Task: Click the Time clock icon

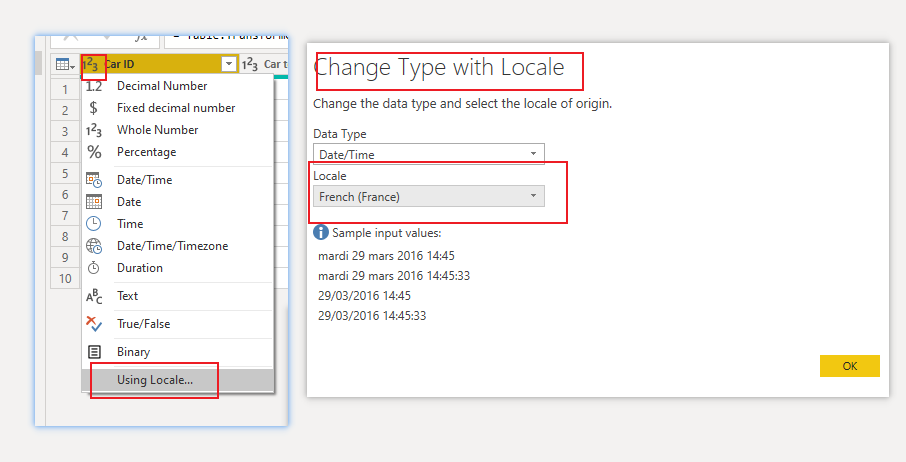Action: coord(94,223)
